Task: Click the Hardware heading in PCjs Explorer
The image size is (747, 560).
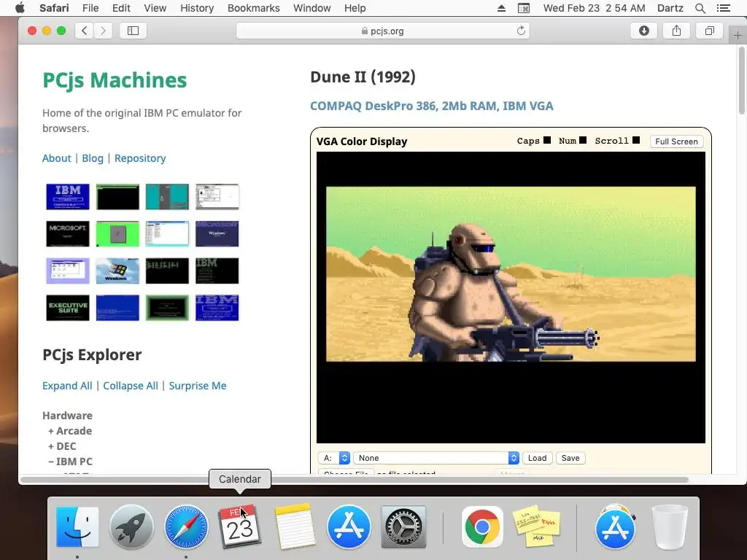Action: click(67, 416)
